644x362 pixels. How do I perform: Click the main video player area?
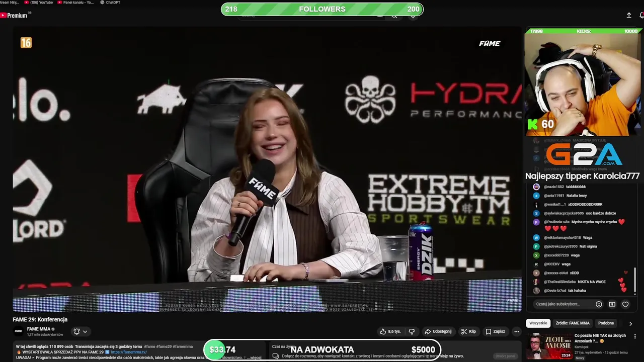267,169
